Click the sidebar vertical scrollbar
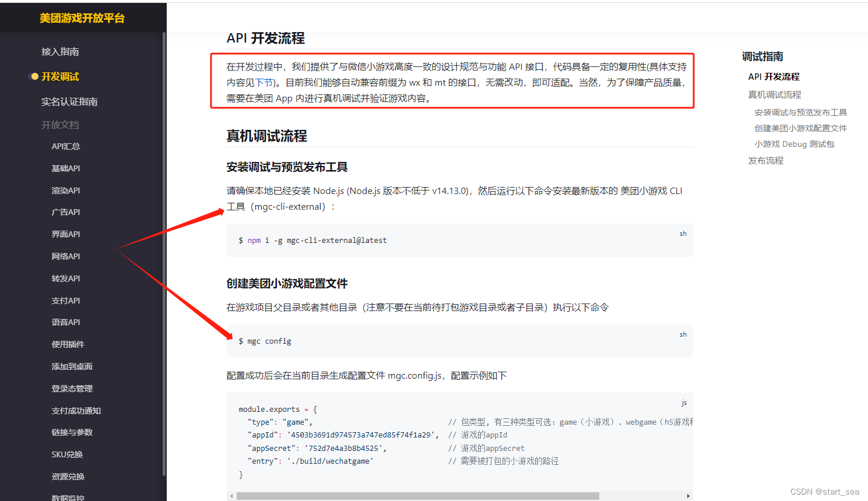The image size is (868, 501). tap(164, 253)
